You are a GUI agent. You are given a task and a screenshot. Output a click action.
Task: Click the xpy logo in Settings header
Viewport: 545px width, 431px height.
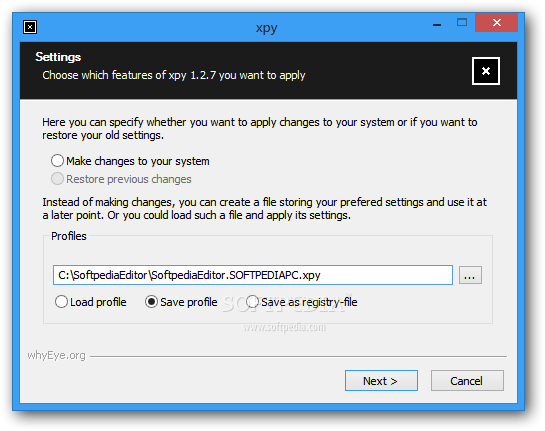pos(486,71)
